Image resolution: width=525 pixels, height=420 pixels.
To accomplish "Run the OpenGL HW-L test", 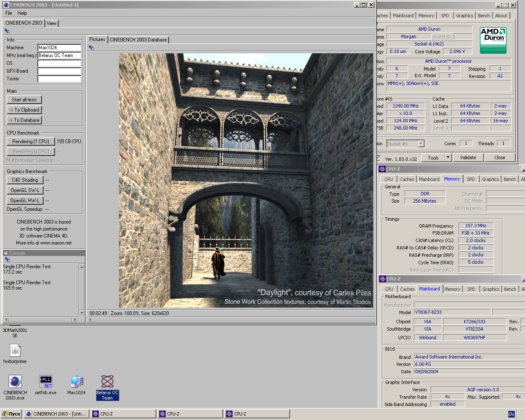I will tap(25, 201).
